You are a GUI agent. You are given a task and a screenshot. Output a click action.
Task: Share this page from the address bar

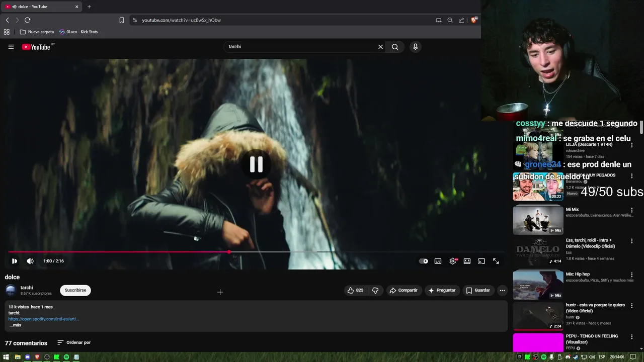pos(461,20)
